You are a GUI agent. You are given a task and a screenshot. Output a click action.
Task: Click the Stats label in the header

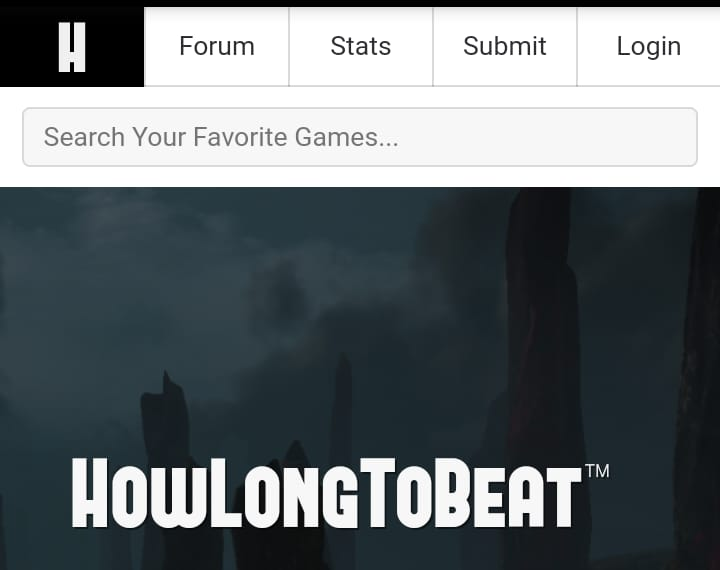pos(361,46)
